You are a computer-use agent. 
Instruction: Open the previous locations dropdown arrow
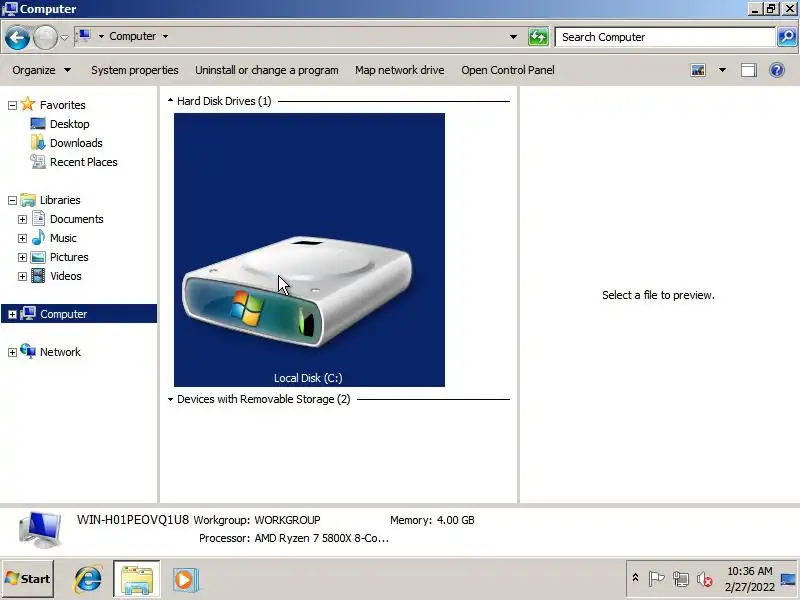(513, 37)
